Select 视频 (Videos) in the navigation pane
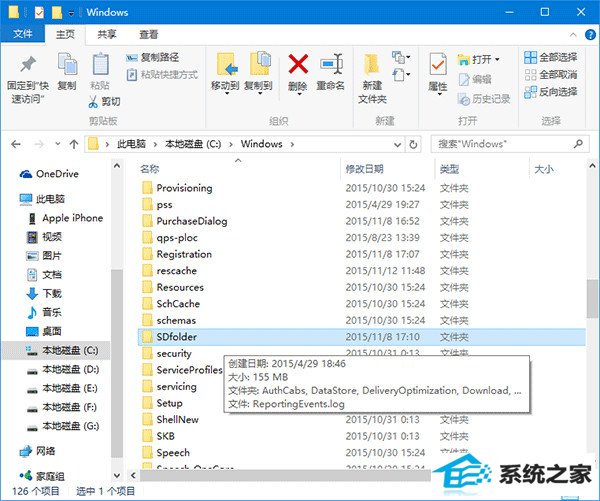 44,237
